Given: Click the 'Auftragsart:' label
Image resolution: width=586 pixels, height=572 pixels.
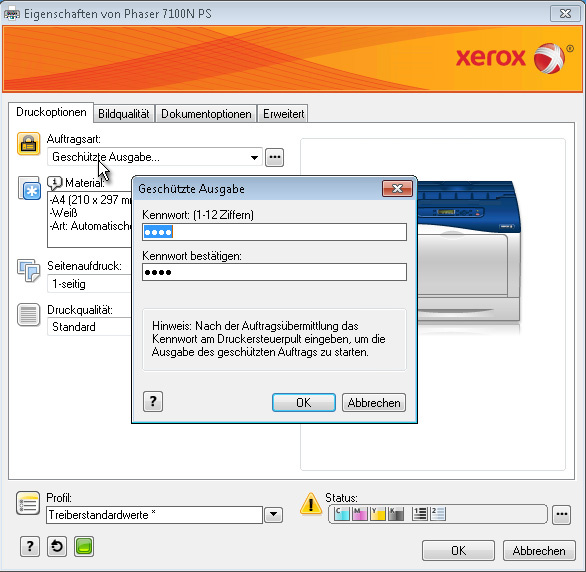Looking at the screenshot, I should pos(74,139).
